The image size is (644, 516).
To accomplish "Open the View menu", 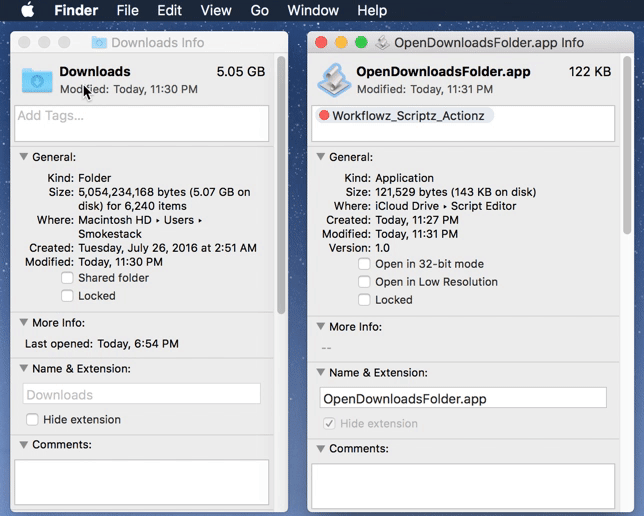I will tap(216, 10).
